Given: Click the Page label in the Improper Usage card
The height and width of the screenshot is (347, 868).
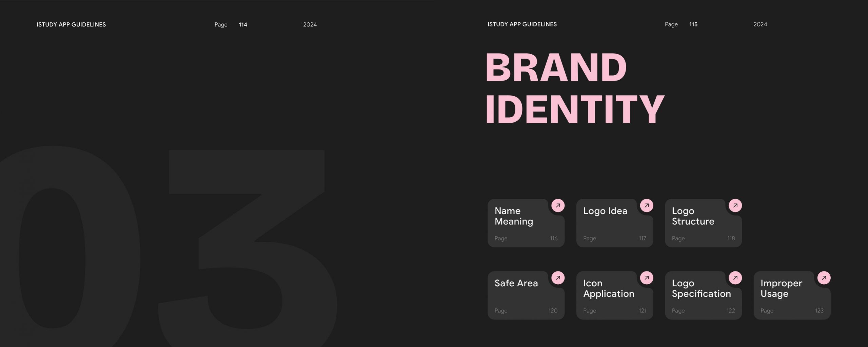Looking at the screenshot, I should click(767, 311).
